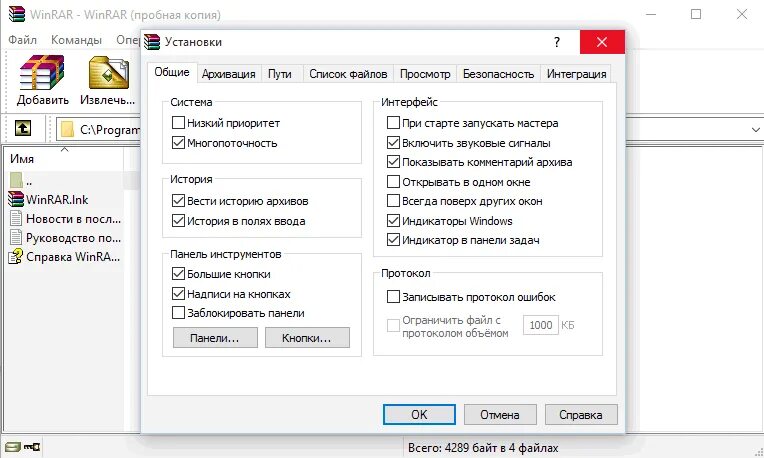This screenshot has height=458, width=764.
Task: Open the Пути tab
Action: click(280, 74)
